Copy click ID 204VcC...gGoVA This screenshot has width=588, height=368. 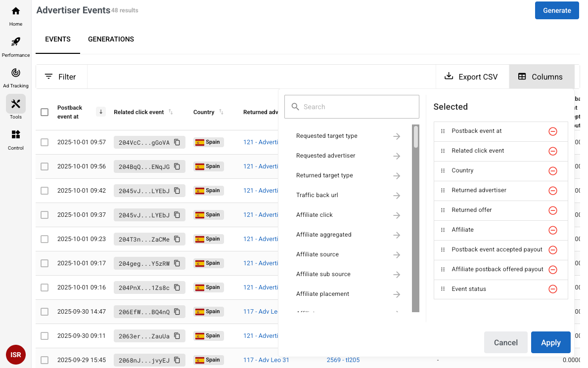click(x=177, y=142)
